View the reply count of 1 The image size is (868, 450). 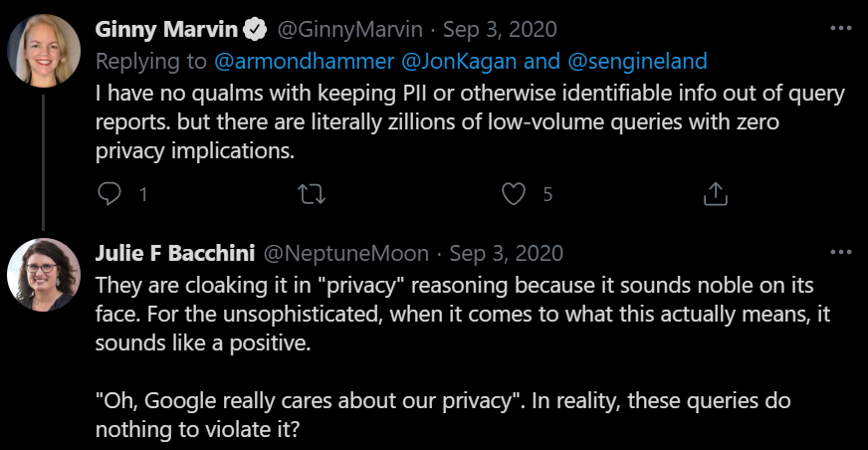pos(143,194)
